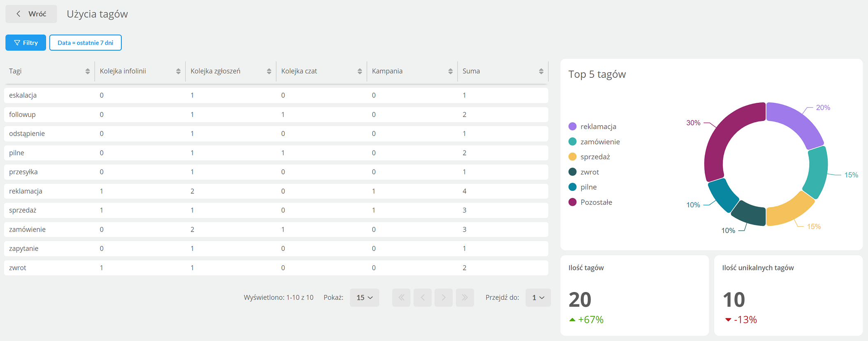Screen dimensions: 868x341
Task: Click the 'Data = ostatnie 7 dni' filter chip
Action: [86, 43]
